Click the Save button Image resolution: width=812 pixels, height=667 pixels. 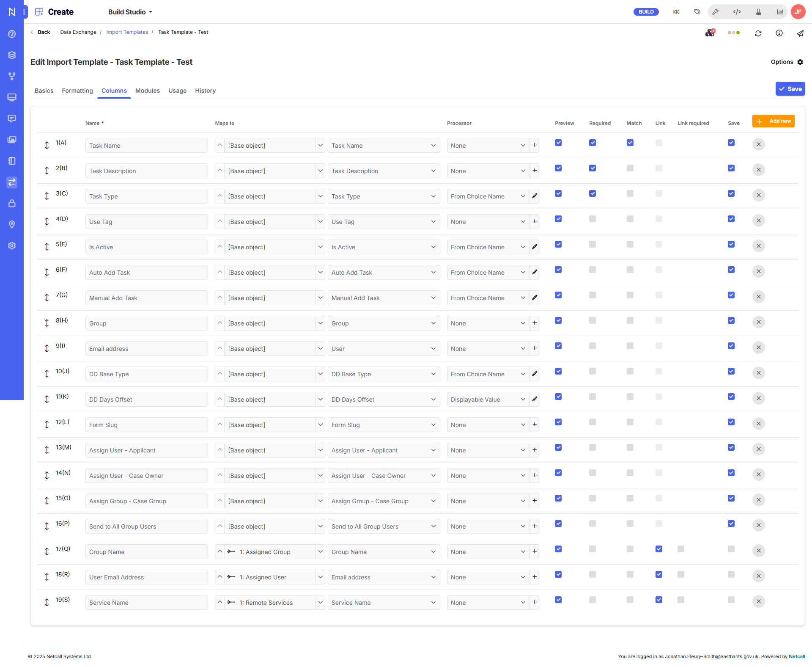pos(790,89)
